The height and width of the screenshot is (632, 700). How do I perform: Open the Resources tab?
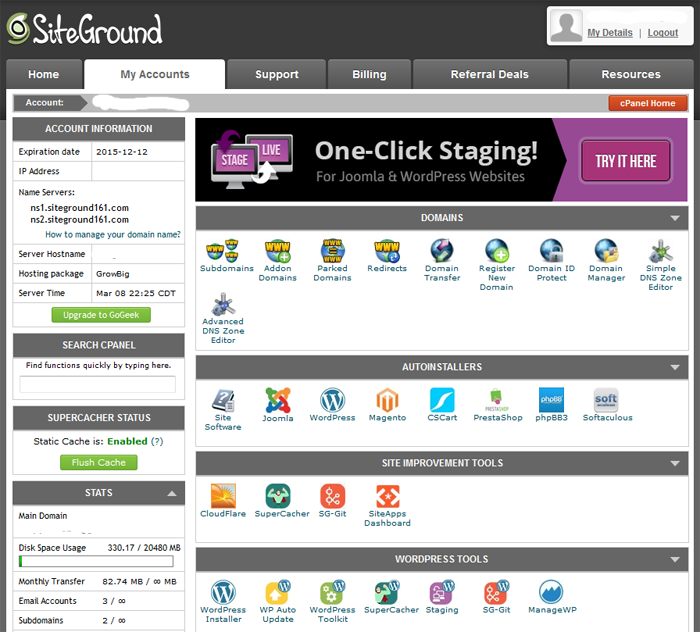pos(631,74)
